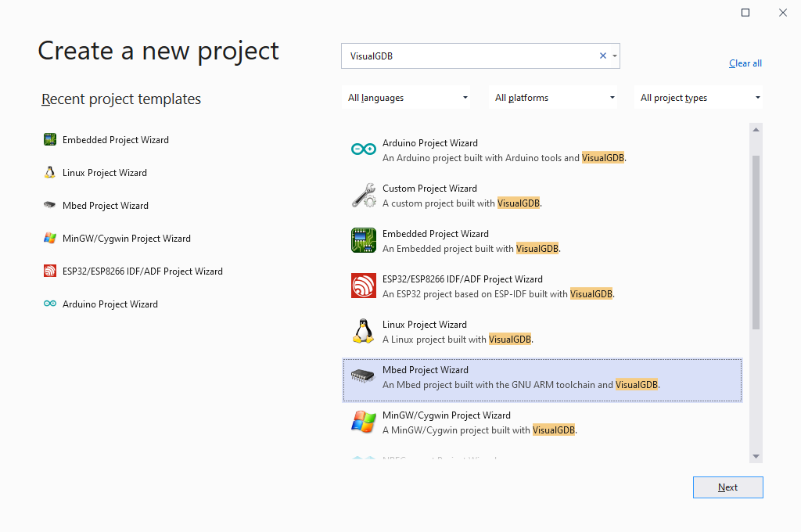Image resolution: width=801 pixels, height=532 pixels.
Task: Select the Arduino Project Wizard result title
Action: [x=430, y=143]
